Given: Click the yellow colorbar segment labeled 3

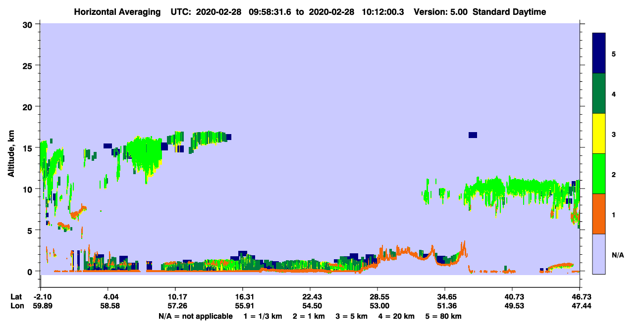Looking at the screenshot, I should pyautogui.click(x=599, y=134).
